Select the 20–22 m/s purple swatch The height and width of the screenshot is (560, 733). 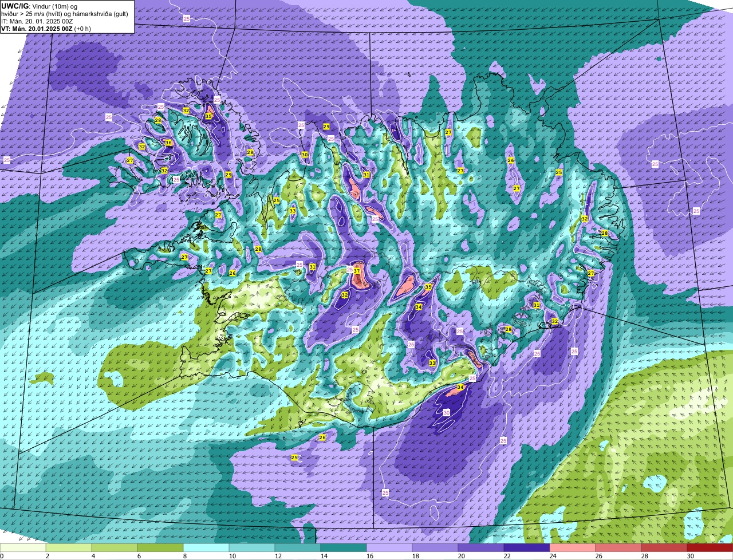(481, 548)
